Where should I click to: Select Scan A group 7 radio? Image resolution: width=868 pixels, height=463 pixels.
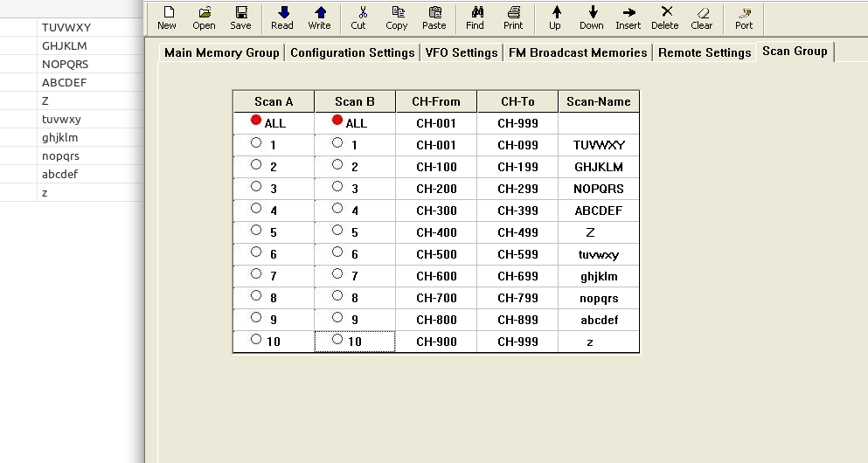[x=256, y=273]
